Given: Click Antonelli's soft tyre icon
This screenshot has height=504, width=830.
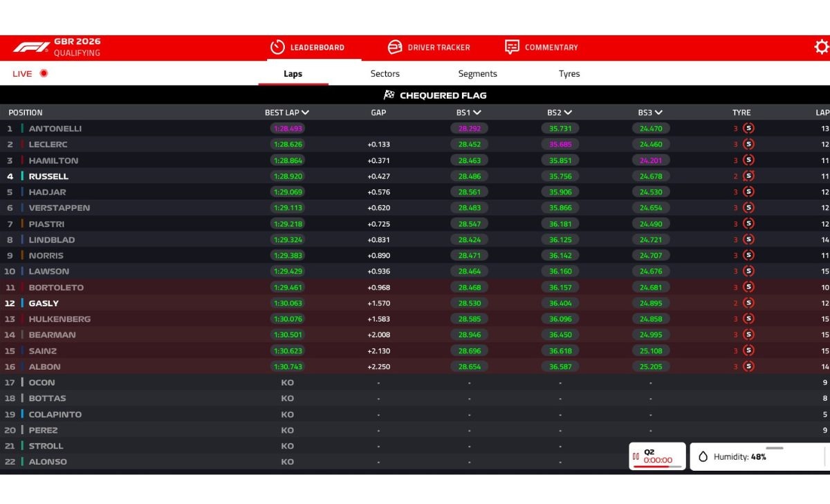Looking at the screenshot, I should tap(748, 128).
